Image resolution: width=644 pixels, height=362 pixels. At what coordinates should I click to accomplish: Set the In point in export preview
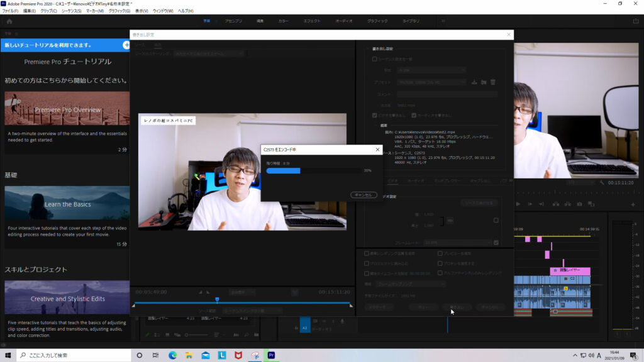[201, 292]
